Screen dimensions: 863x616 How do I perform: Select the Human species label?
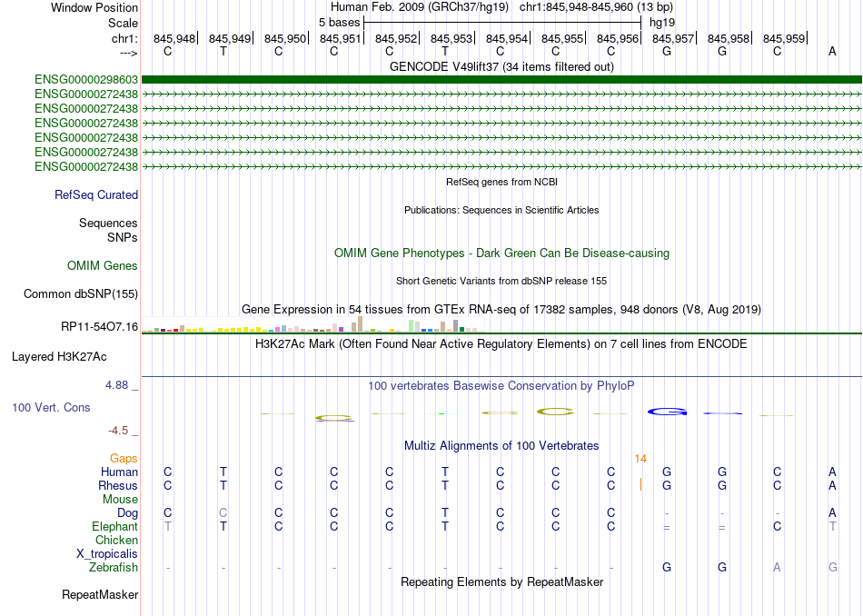point(119,472)
